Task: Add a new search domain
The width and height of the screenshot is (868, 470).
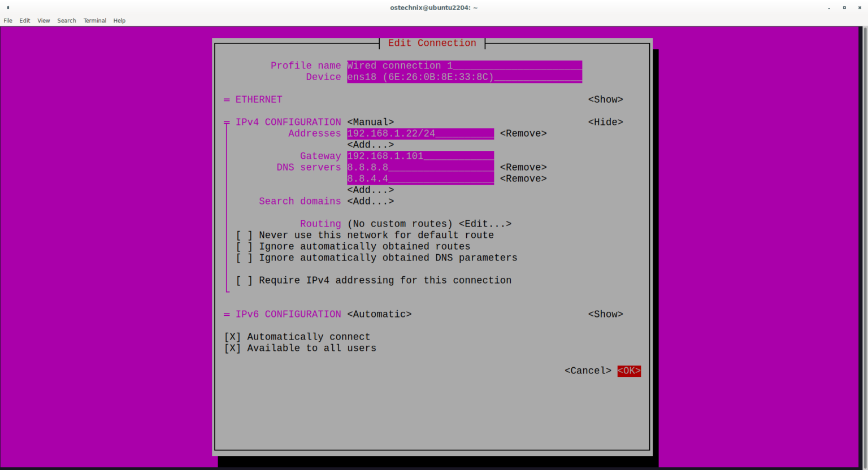Action: (x=370, y=201)
